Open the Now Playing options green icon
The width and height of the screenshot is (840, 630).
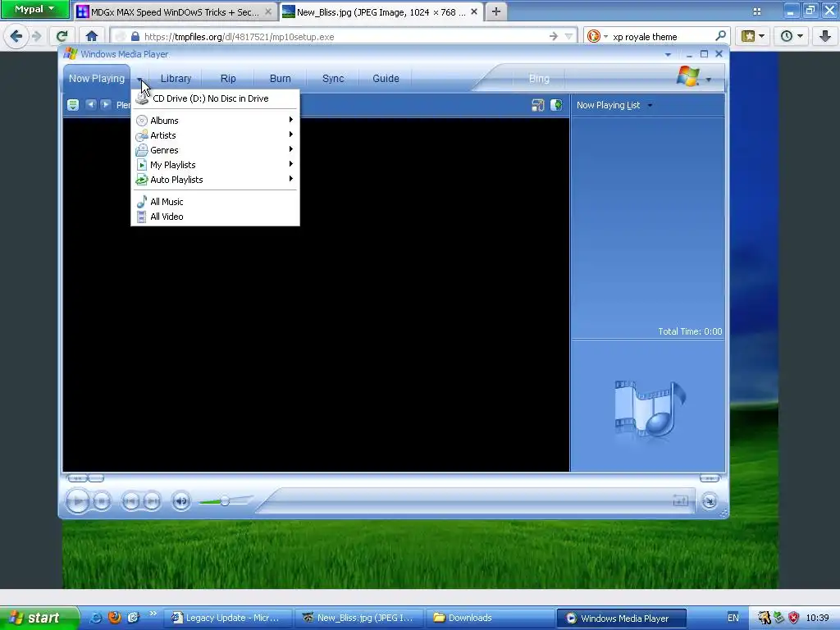click(x=73, y=105)
